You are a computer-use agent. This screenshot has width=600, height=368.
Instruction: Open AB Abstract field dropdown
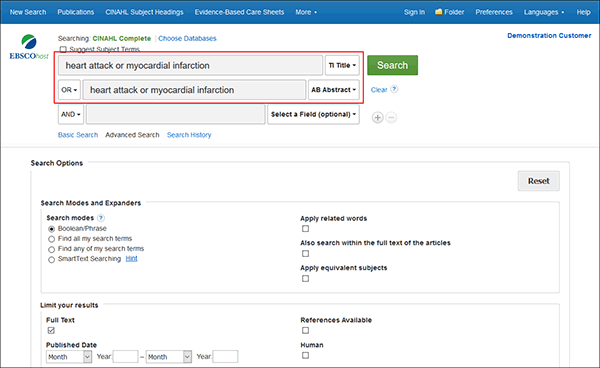pos(334,90)
